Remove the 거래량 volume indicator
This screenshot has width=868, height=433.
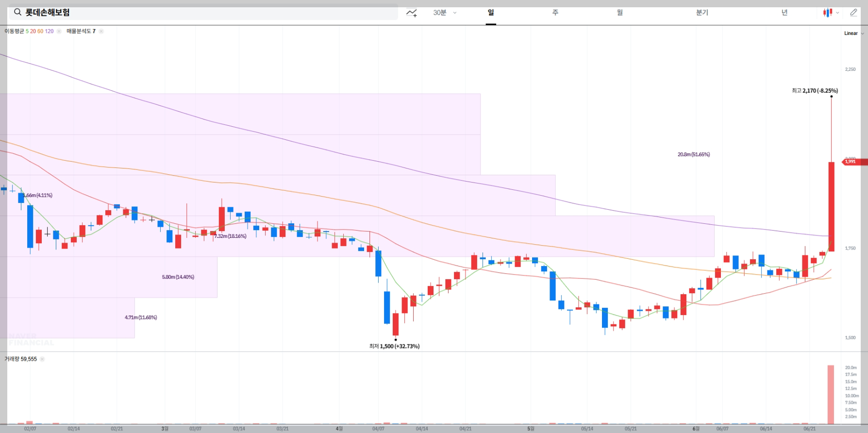[x=42, y=359]
